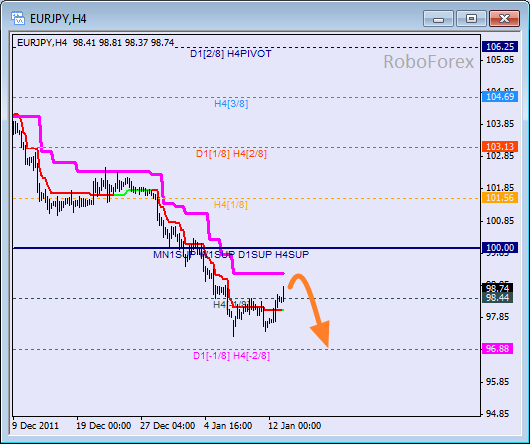Click the 12 Jan 00:00 time marker

[294, 426]
